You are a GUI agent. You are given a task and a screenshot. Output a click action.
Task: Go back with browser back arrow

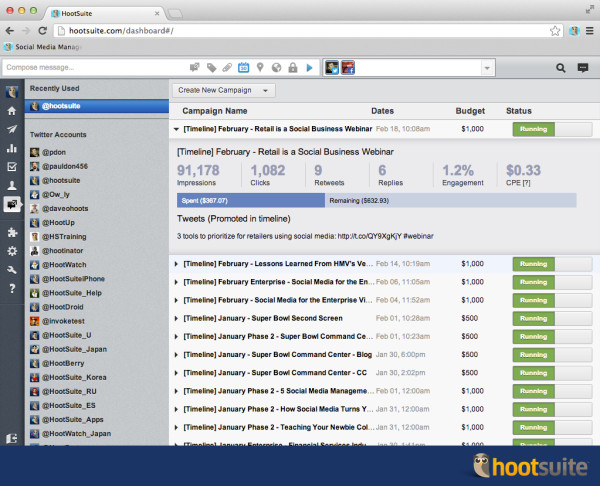(10, 31)
